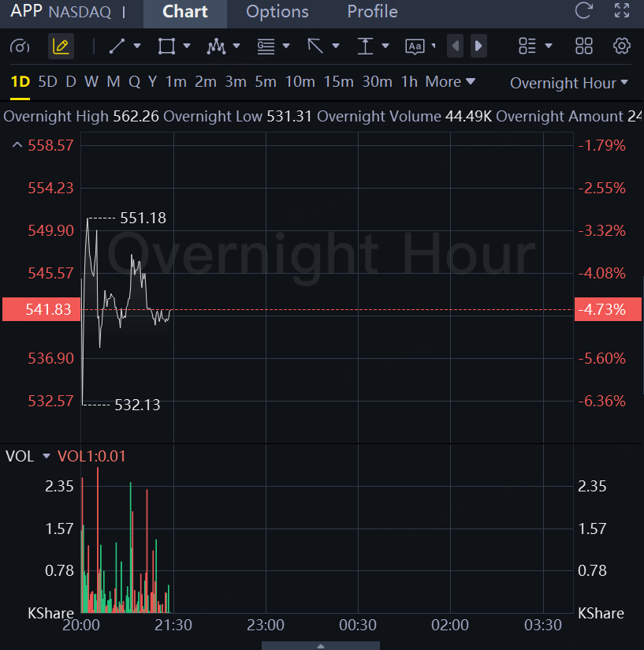The width and height of the screenshot is (644, 650).
Task: Select the 1D timeframe
Action: click(x=20, y=82)
